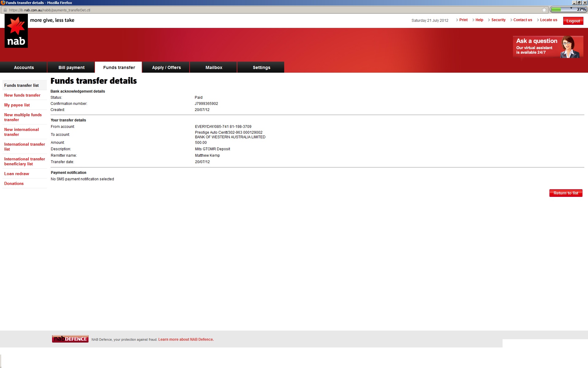Click the virtual assistant avatar image
Viewport: 588px width, 368px height.
(569, 47)
